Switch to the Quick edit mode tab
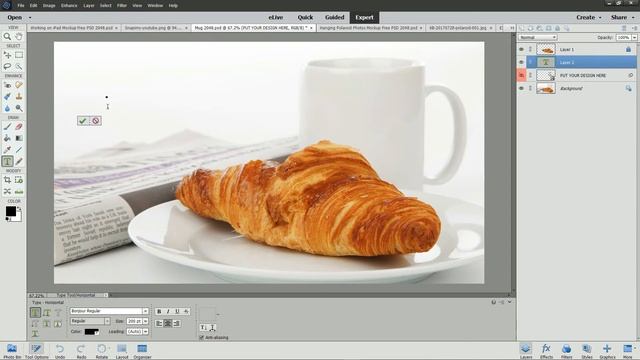Viewport: 640px width, 360px height. point(305,17)
